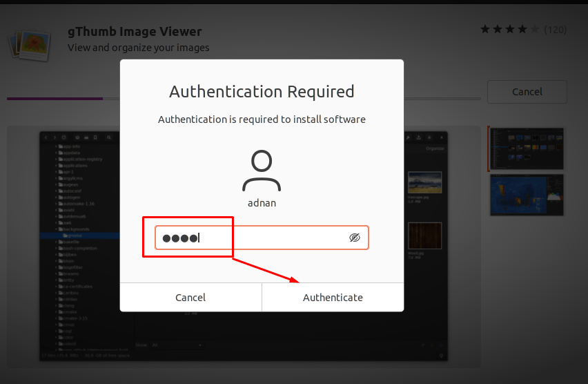Click 'Authentication is required to install software'
588x384 pixels.
point(262,119)
